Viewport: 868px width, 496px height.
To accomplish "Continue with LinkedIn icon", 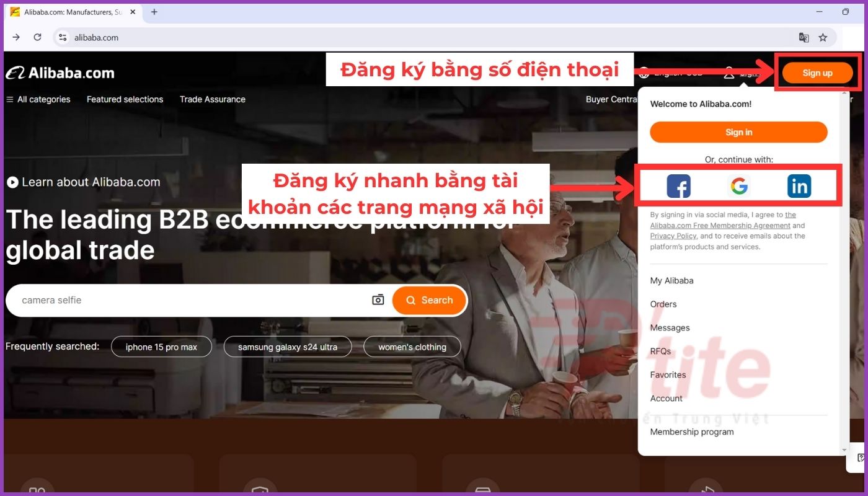I will 799,186.
